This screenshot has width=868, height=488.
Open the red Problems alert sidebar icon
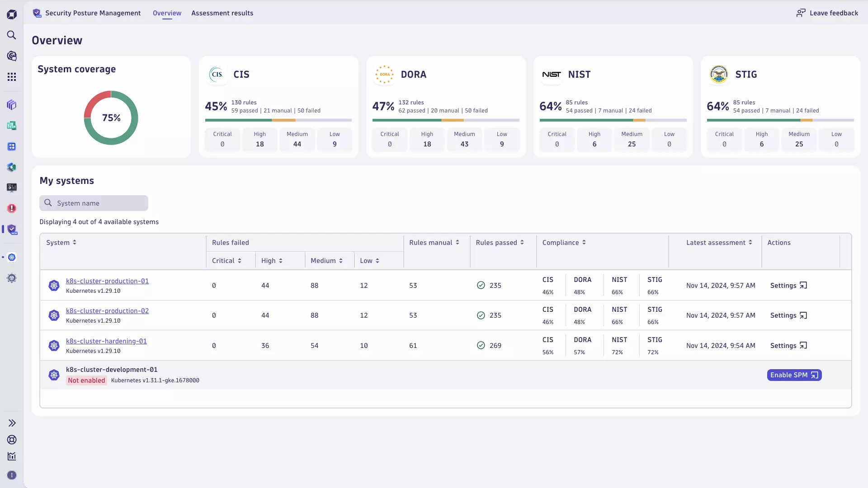coord(12,208)
